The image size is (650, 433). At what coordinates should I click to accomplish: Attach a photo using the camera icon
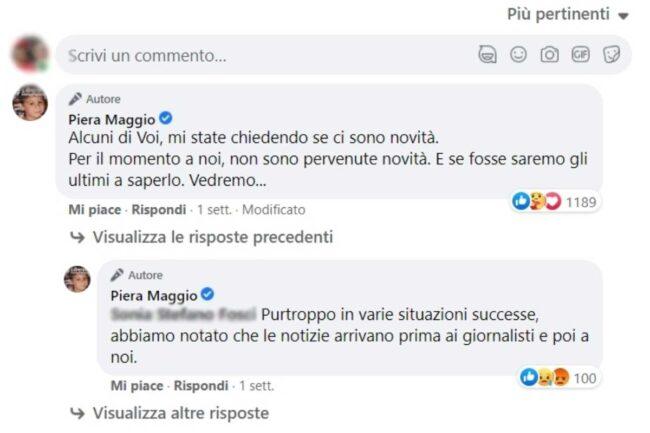549,55
